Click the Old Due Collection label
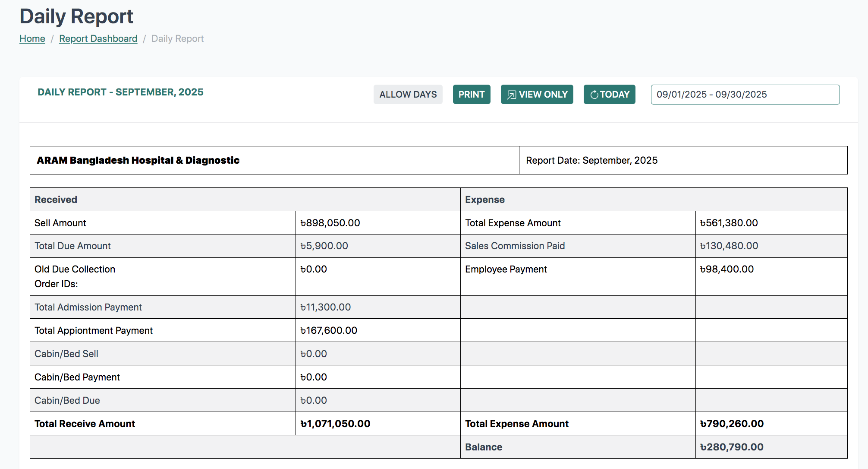 (x=75, y=269)
